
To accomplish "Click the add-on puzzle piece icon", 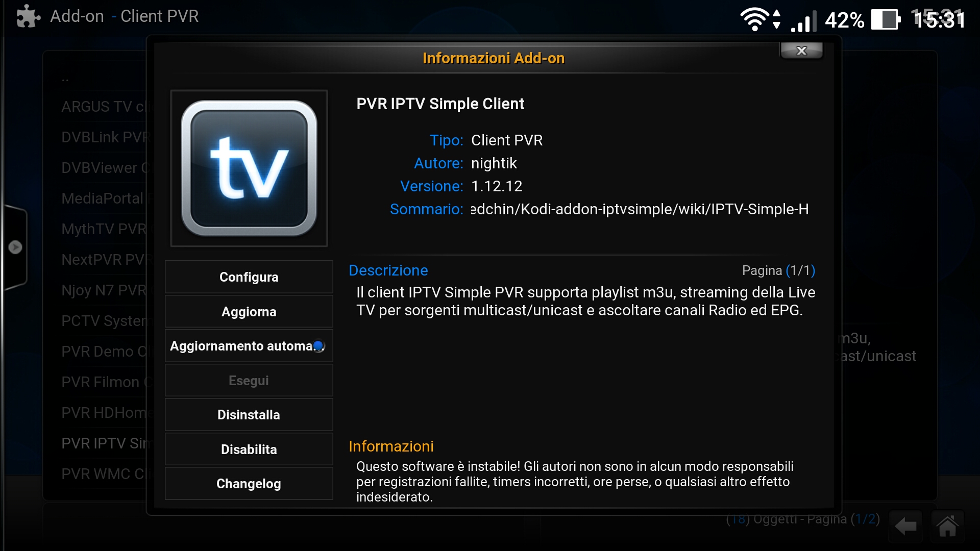I will (x=28, y=16).
